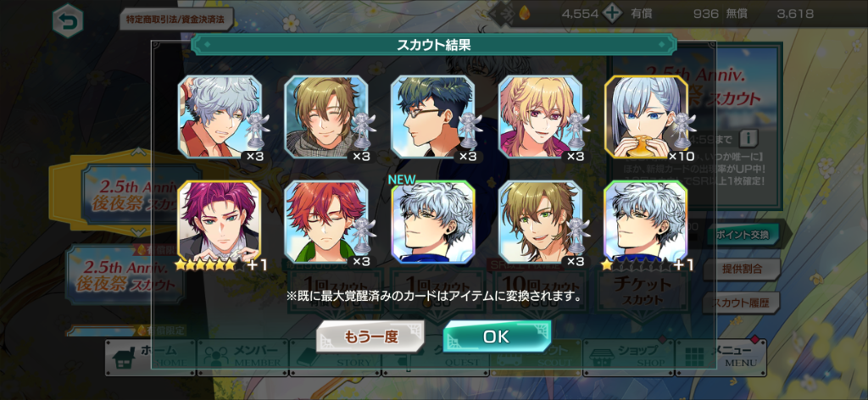
Task: Open the Member icon in bottom navigation
Action: click(x=214, y=357)
